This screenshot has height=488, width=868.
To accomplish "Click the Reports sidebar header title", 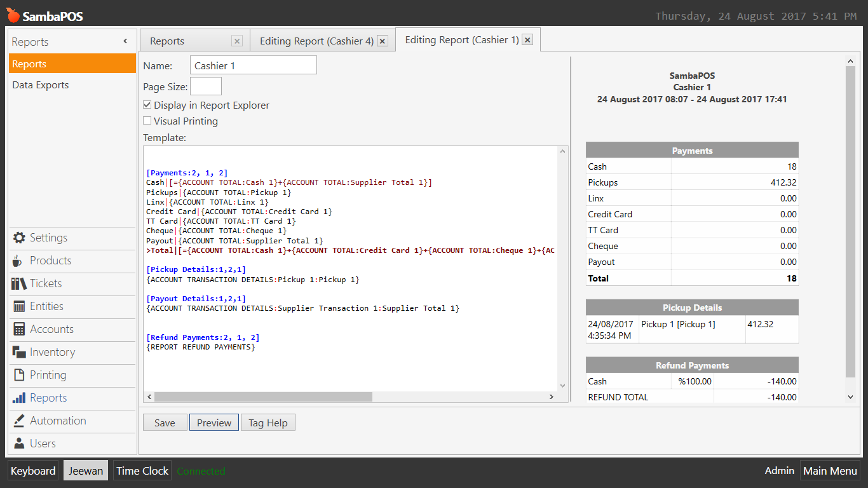I will coord(30,42).
